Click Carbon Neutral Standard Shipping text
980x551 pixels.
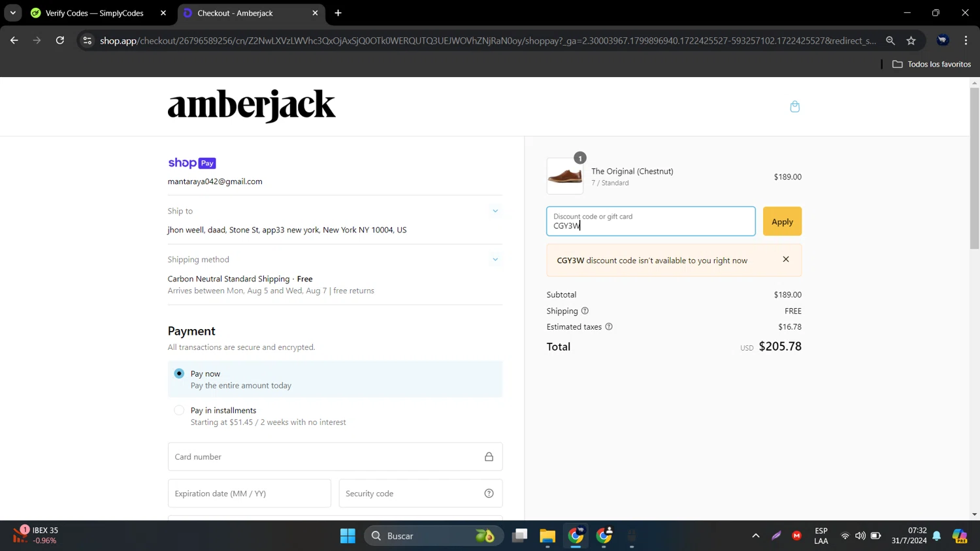point(229,279)
